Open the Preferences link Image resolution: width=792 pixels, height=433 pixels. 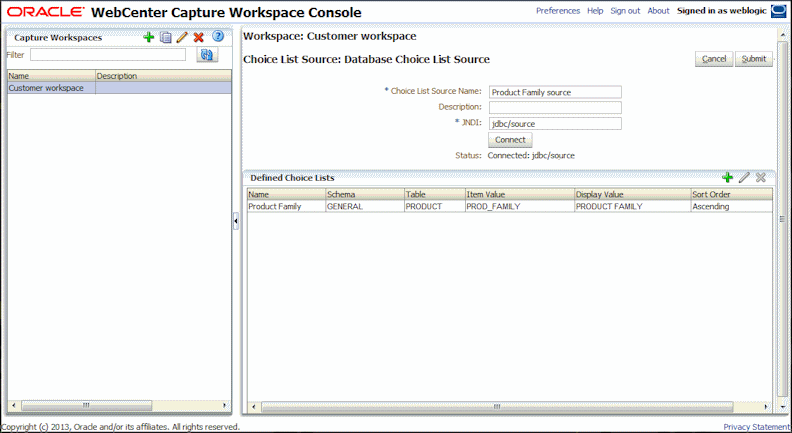(558, 11)
